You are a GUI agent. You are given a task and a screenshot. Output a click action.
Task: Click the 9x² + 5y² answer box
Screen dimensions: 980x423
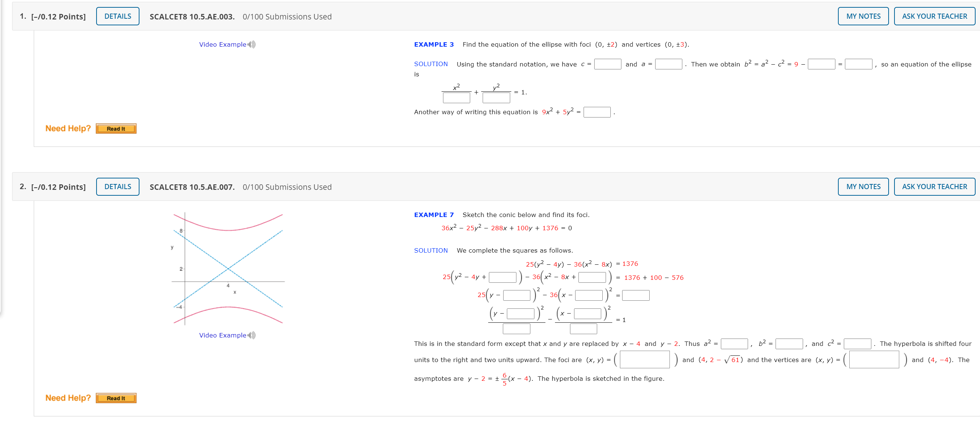pyautogui.click(x=596, y=112)
